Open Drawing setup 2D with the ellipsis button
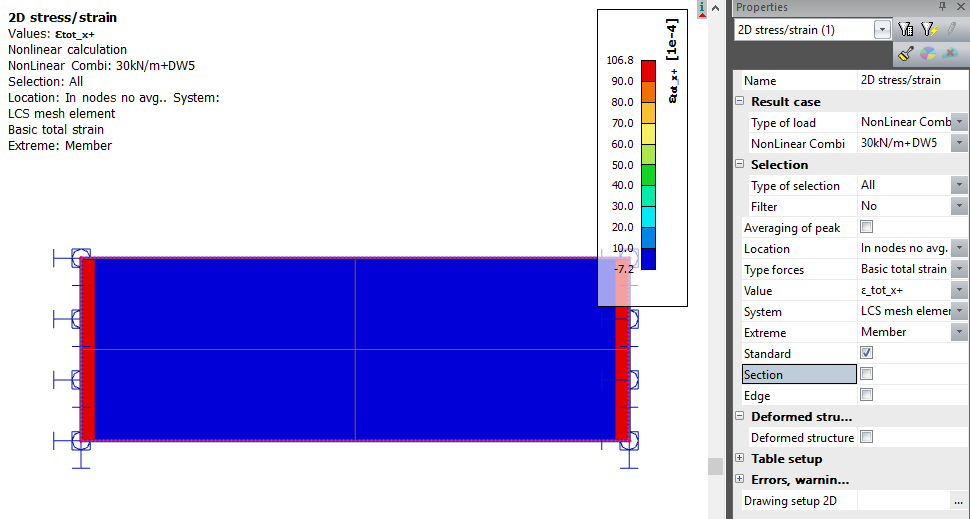970x519 pixels. coord(958,501)
